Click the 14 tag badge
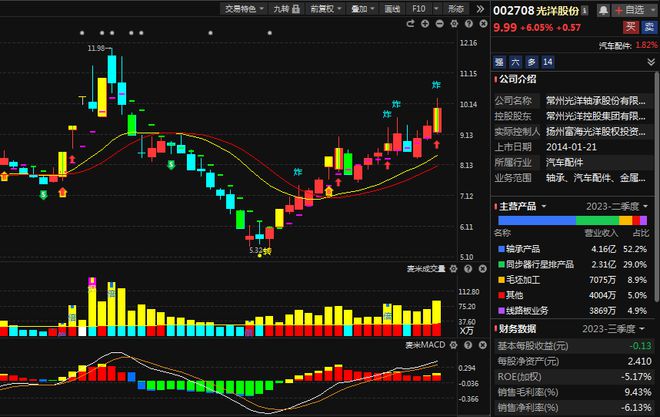The image size is (660, 417). pyautogui.click(x=548, y=62)
